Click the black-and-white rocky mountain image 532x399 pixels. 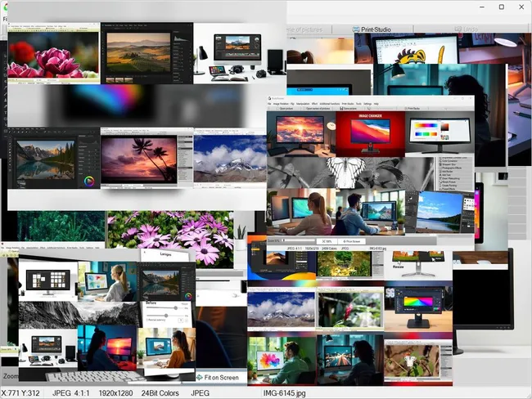pyautogui.click(x=79, y=315)
